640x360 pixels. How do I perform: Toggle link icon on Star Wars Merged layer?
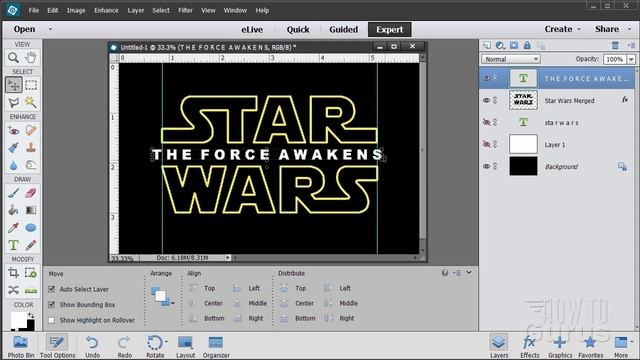pos(495,100)
